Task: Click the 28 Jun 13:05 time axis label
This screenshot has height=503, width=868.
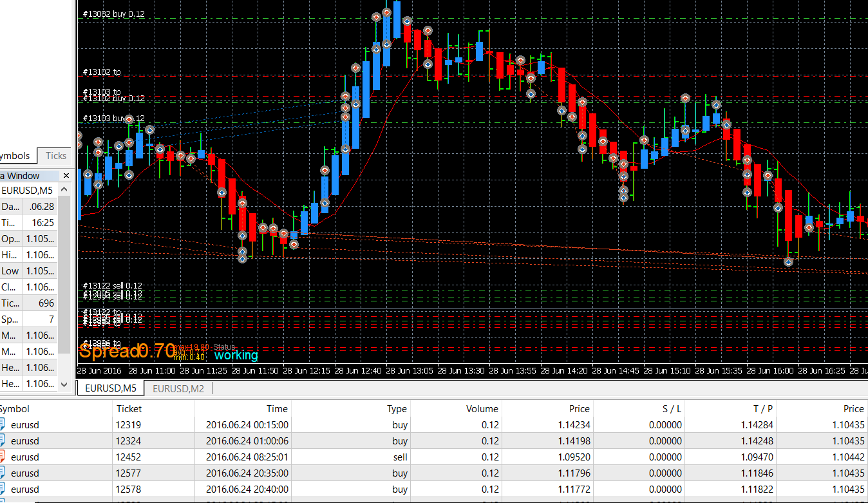Action: (409, 371)
